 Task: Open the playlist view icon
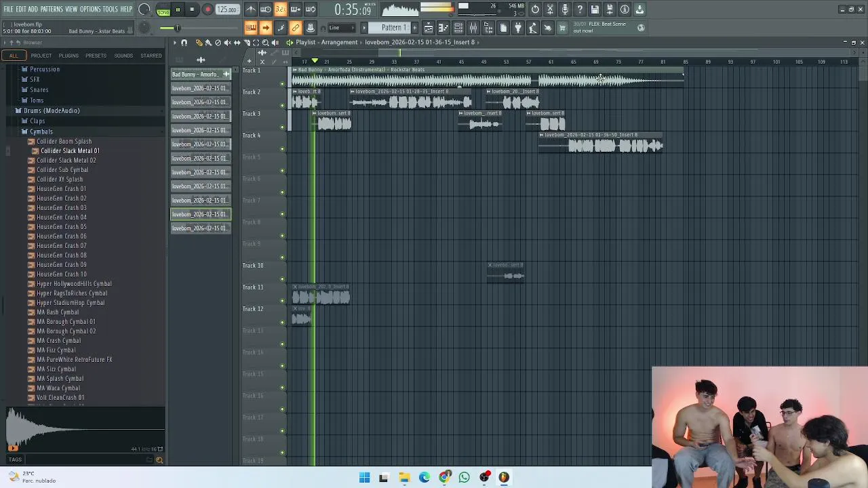(x=429, y=28)
